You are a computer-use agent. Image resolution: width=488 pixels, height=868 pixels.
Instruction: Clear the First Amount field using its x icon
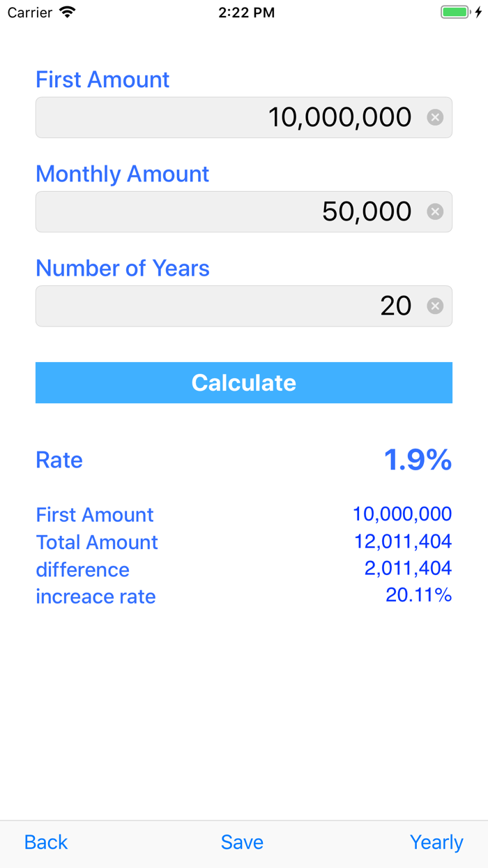(x=434, y=117)
